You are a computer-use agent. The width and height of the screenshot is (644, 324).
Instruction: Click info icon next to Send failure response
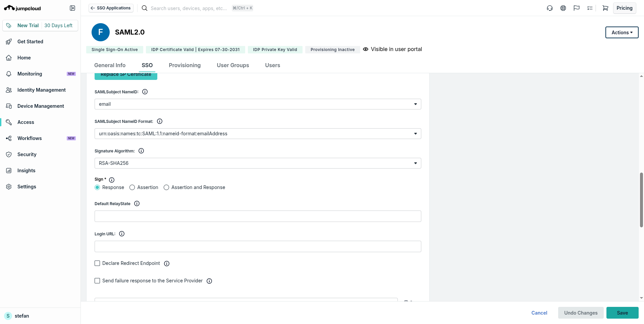pyautogui.click(x=209, y=281)
